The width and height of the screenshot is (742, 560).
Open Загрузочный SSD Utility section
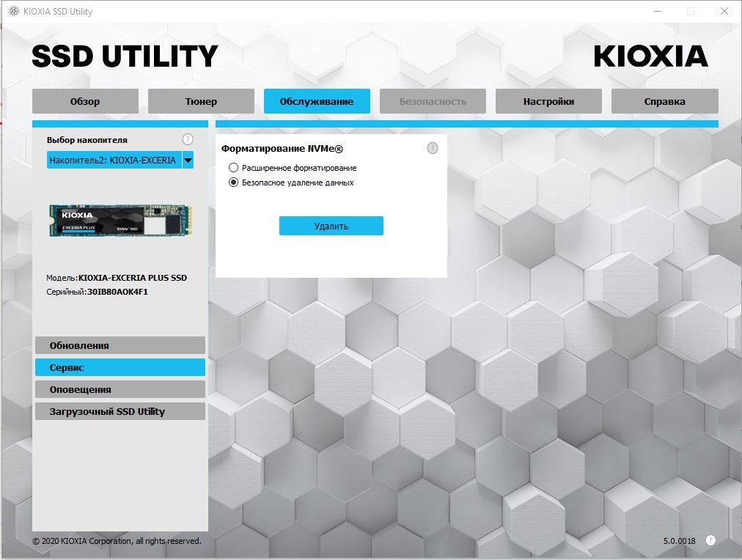[x=120, y=411]
